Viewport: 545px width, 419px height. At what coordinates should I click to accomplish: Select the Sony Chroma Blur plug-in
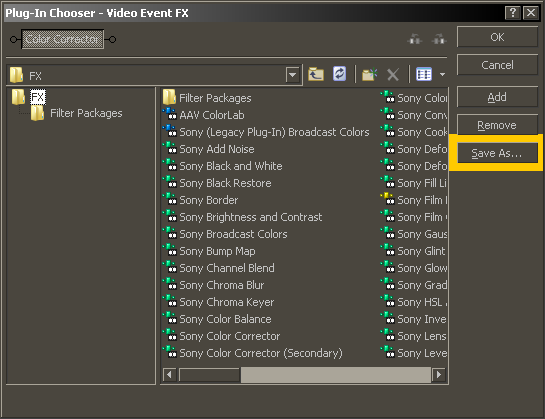click(x=214, y=285)
